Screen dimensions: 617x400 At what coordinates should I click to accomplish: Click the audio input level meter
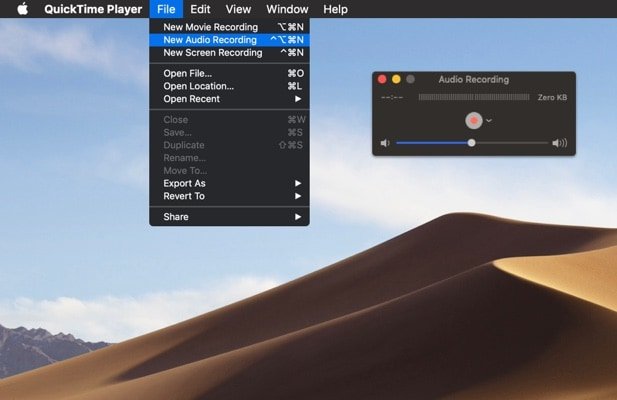(474, 97)
